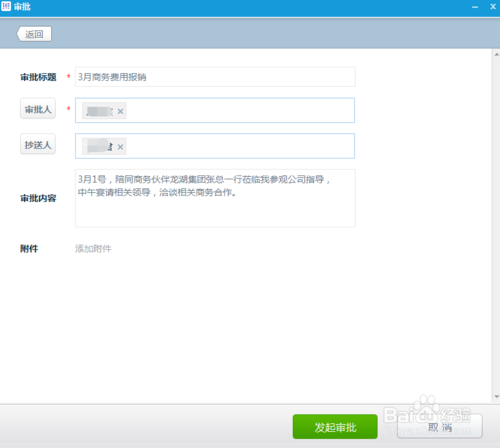This screenshot has height=448, width=500.
Task: Click empty area in the CC recipient field
Action: (240, 146)
